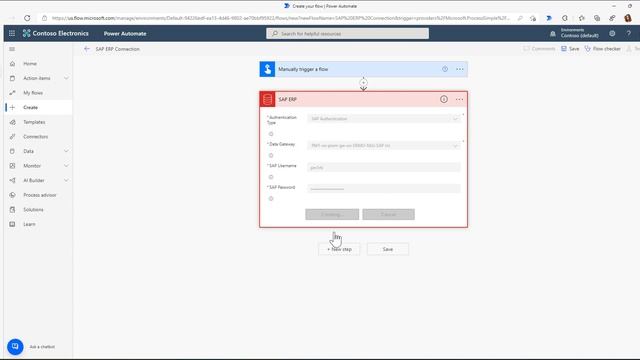Open the browser profile avatar
The image size is (640, 360).
pyautogui.click(x=628, y=18)
